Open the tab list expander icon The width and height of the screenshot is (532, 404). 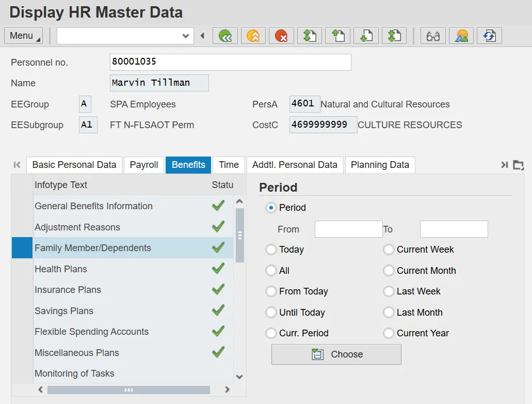[x=518, y=165]
